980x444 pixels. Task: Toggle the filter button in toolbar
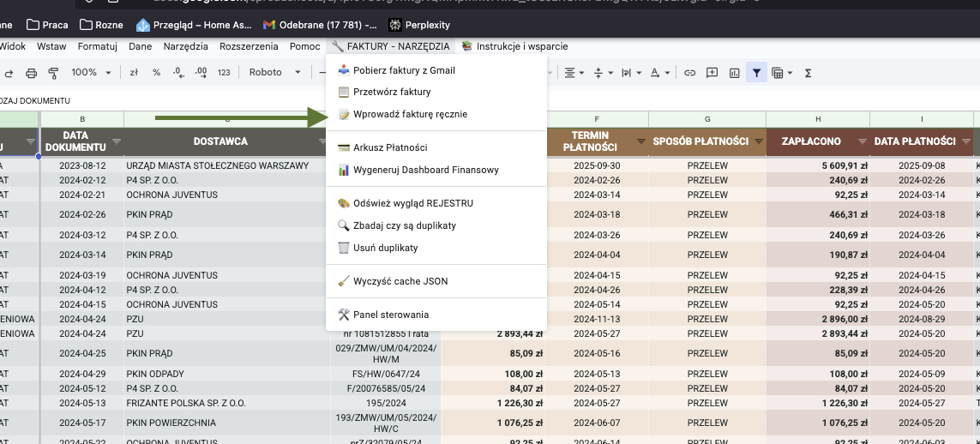tap(756, 73)
